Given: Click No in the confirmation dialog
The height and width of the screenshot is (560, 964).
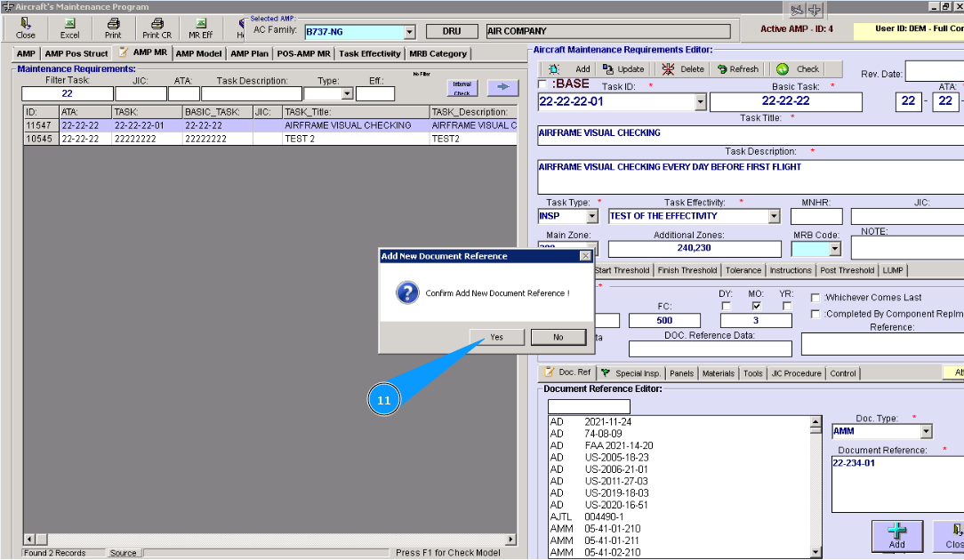Looking at the screenshot, I should click(x=558, y=338).
